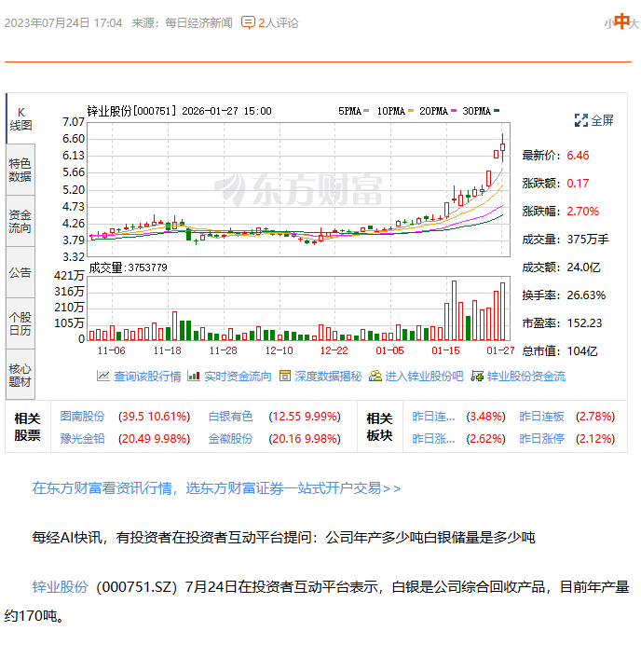
Task: Click the 20PMA magenta legend swatch
Action: tap(454, 111)
